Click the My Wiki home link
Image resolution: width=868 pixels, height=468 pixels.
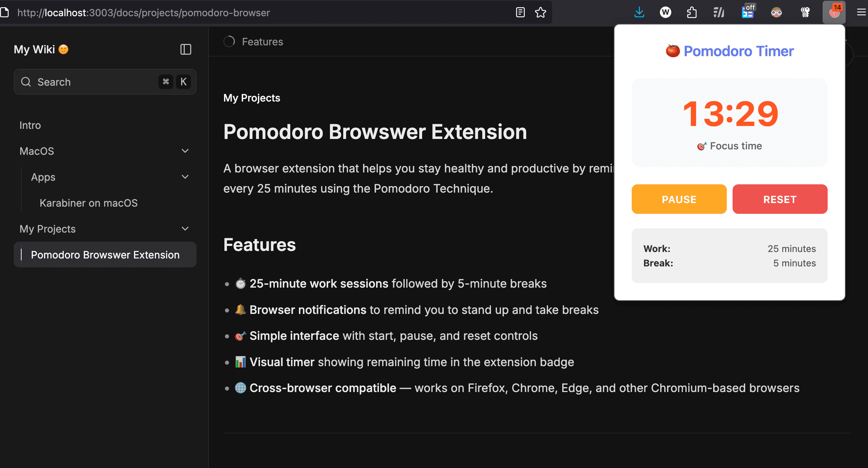point(35,49)
